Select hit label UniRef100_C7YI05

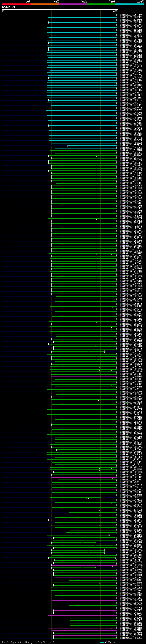[x=131, y=633]
